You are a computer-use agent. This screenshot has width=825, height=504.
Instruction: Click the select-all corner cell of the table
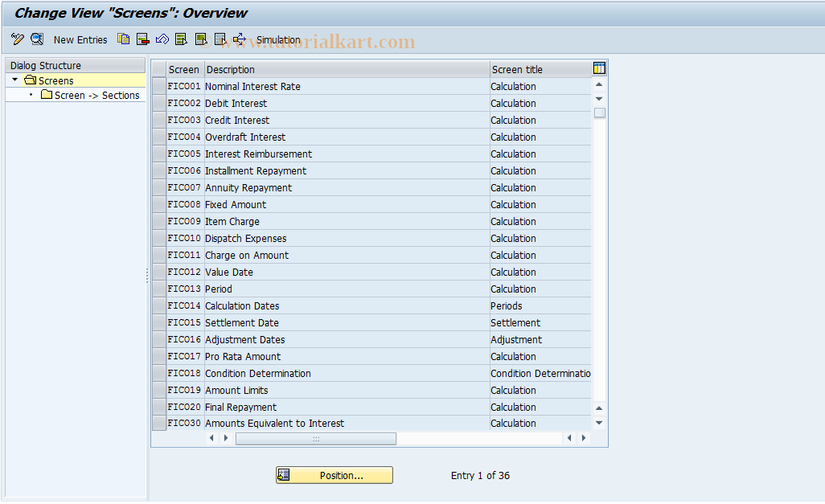159,69
